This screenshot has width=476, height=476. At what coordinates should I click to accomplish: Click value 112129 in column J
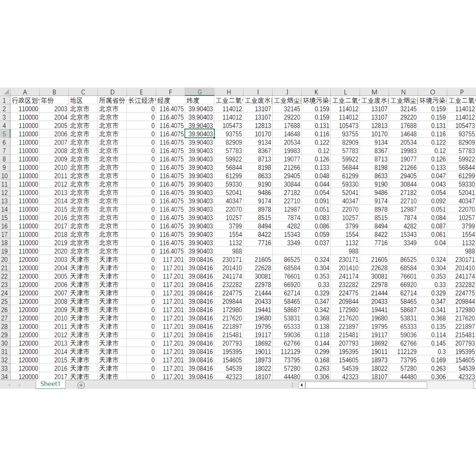coord(287,352)
